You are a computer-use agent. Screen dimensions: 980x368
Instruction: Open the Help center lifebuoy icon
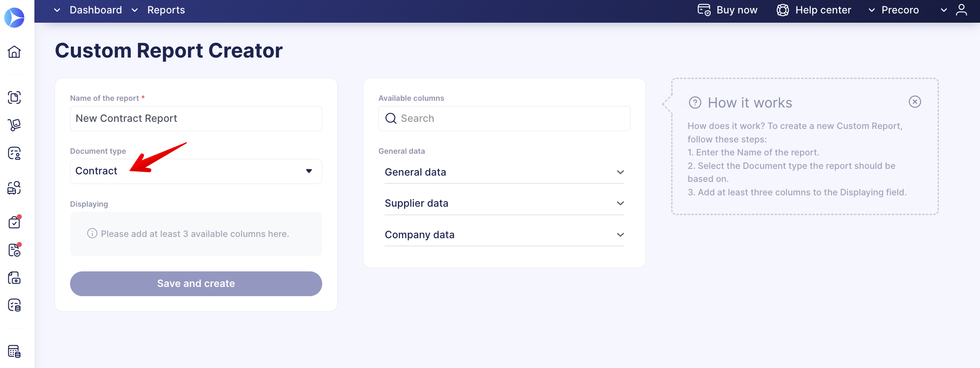pyautogui.click(x=783, y=10)
